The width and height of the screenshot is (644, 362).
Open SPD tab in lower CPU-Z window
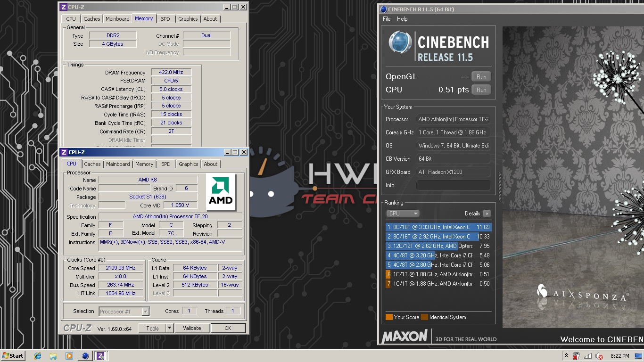(x=165, y=164)
